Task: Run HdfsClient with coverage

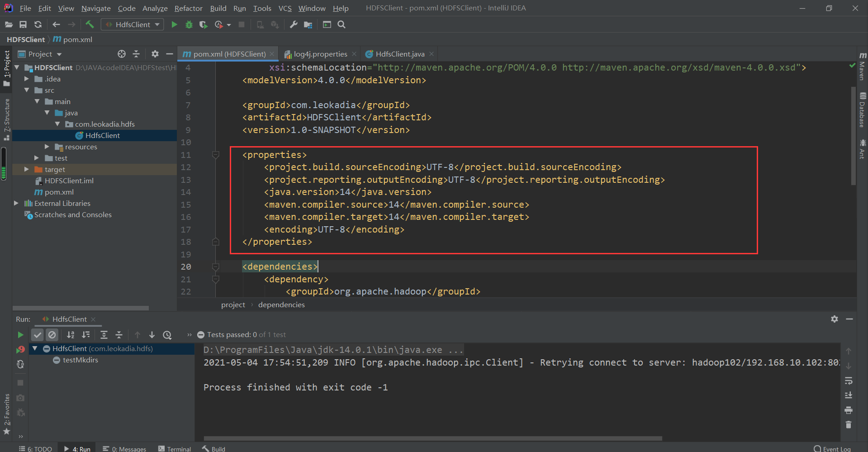Action: [x=203, y=24]
